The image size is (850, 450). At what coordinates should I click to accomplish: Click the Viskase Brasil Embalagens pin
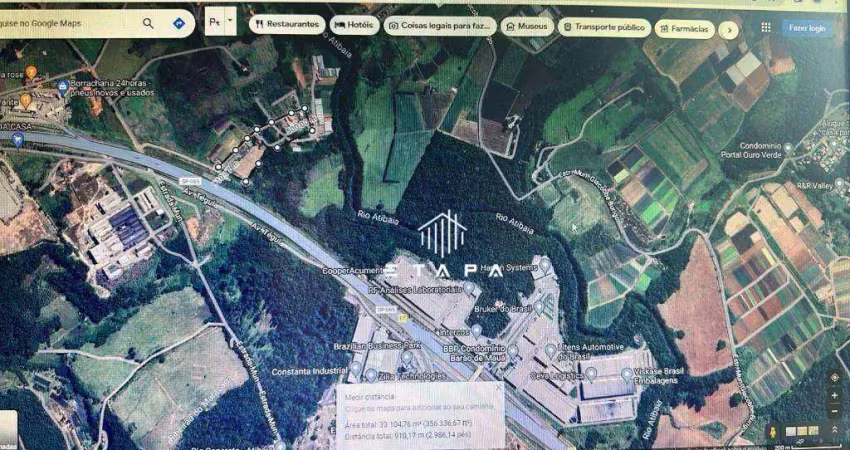coord(626,374)
